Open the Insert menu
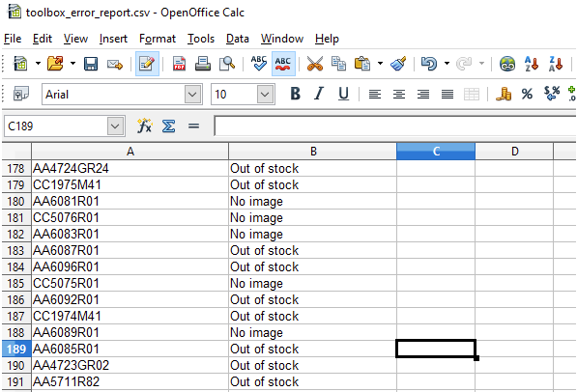The width and height of the screenshot is (577, 392). tap(113, 39)
